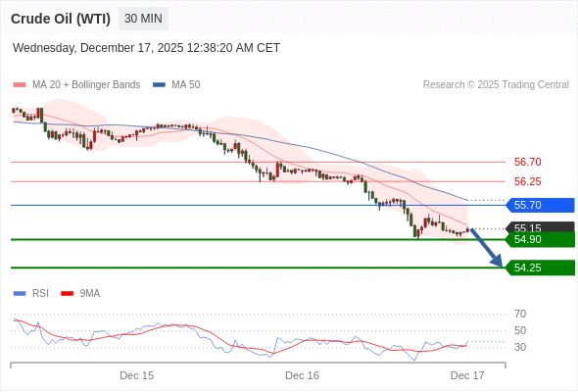Click the RSI 30 level label

tap(520, 347)
